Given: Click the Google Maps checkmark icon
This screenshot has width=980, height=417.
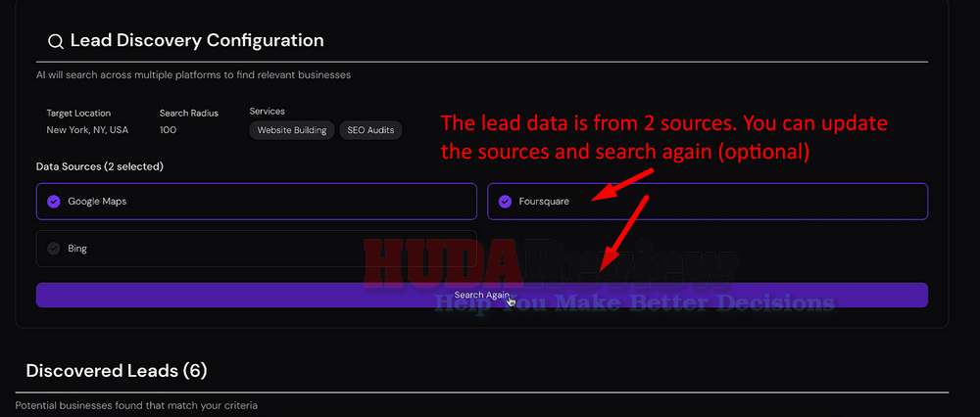Looking at the screenshot, I should click(x=54, y=202).
